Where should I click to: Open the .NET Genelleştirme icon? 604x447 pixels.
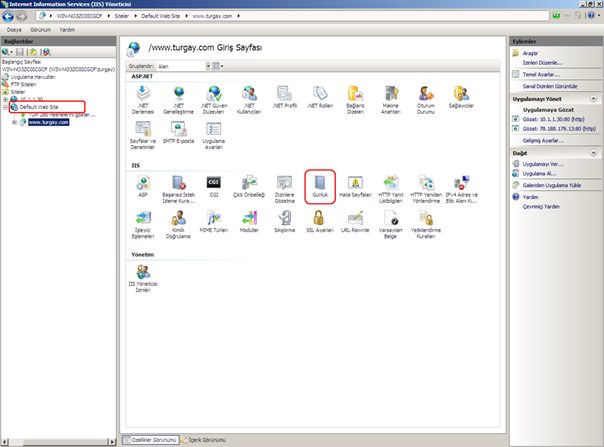tap(178, 99)
